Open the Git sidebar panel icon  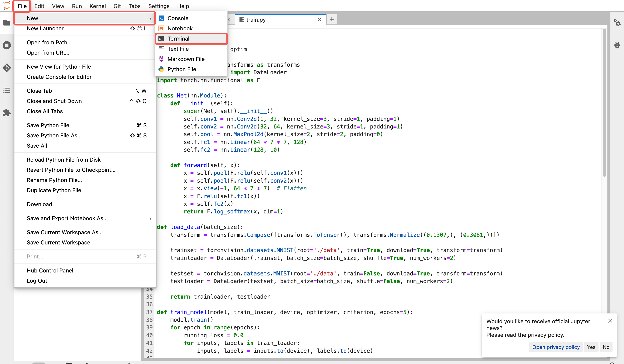7,68
